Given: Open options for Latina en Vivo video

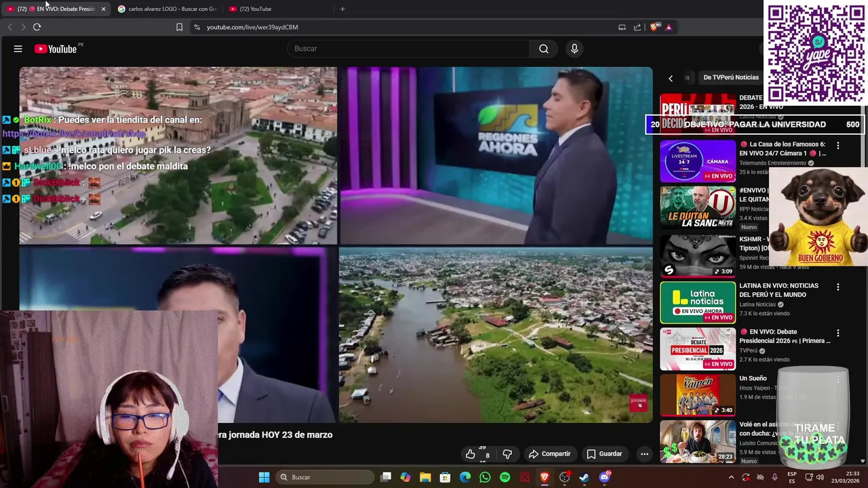Looking at the screenshot, I should click(x=838, y=287).
